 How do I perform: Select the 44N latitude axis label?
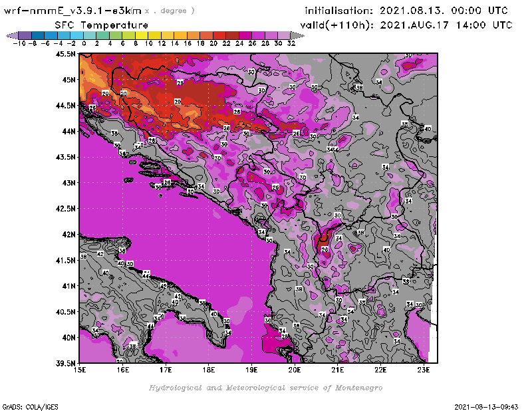pyautogui.click(x=69, y=131)
